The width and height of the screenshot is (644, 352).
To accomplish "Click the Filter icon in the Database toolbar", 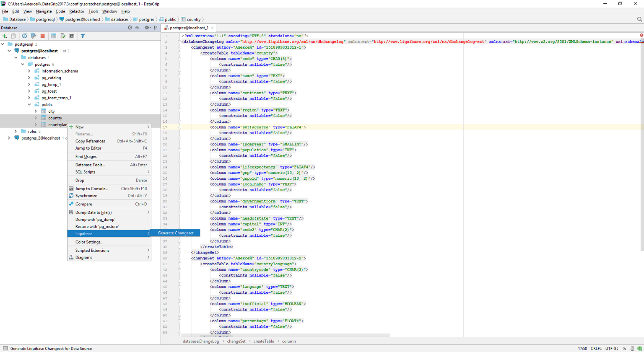I will coord(83,36).
